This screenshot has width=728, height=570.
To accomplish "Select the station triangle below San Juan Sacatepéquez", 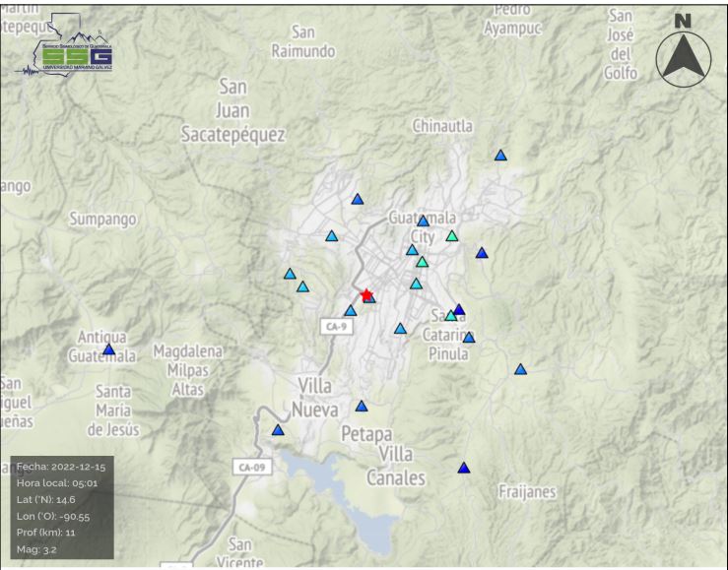I will point(358,199).
